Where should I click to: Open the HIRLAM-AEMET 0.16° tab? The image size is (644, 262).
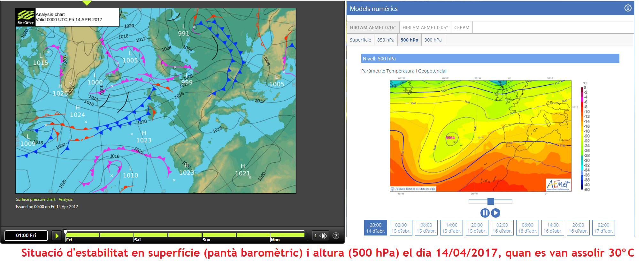click(373, 27)
